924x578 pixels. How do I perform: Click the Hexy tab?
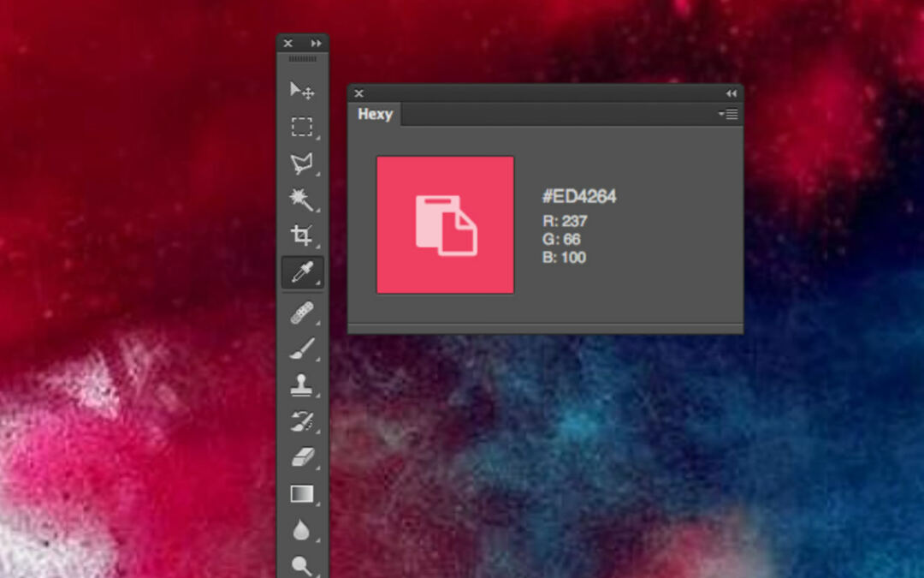375,114
